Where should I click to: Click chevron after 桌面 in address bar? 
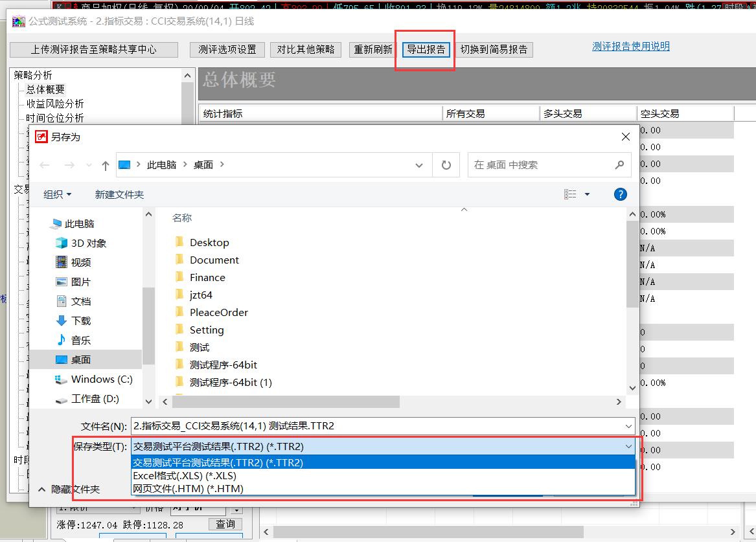[x=222, y=164]
